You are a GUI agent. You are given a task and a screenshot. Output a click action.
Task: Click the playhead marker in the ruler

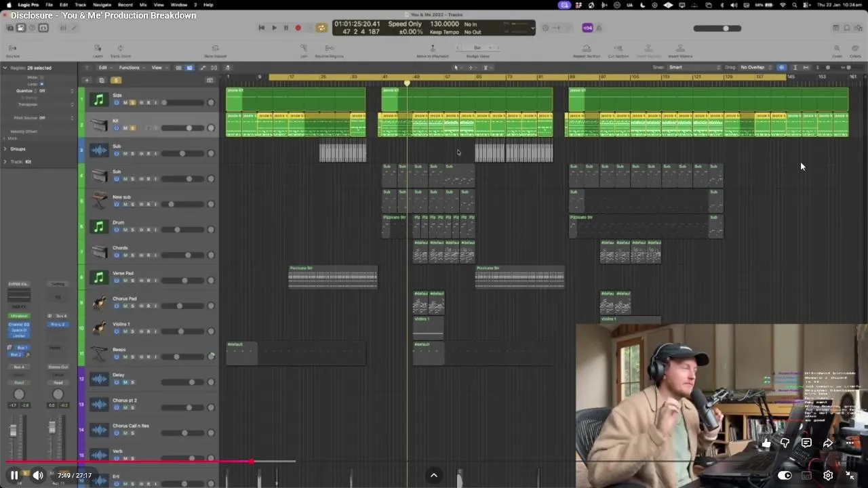(407, 83)
